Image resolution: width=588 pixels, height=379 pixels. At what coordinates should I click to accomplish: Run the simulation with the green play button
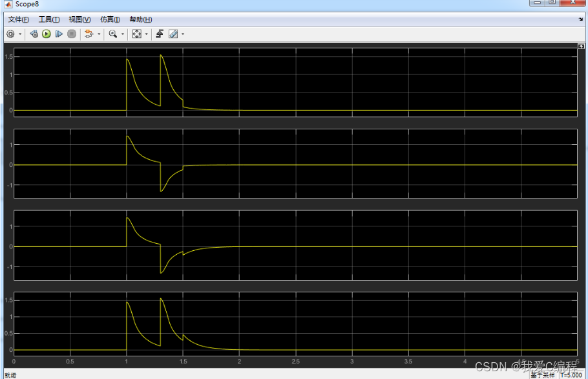click(x=47, y=34)
